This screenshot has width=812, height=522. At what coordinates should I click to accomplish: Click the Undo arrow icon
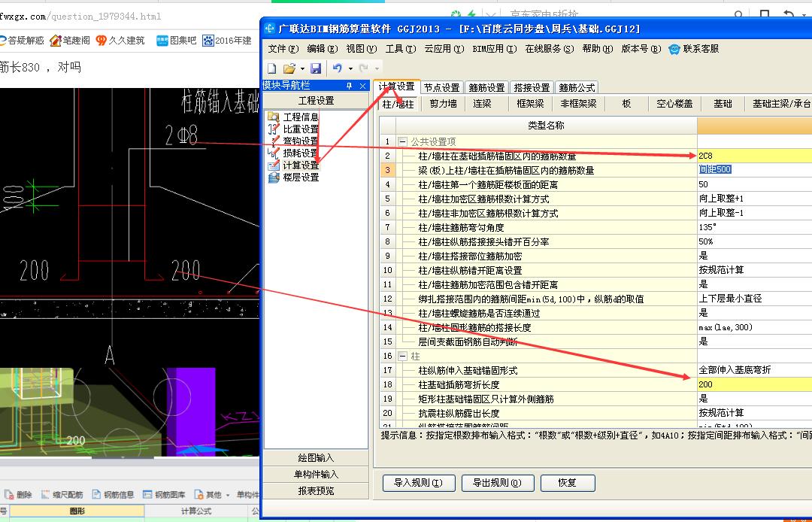pyautogui.click(x=338, y=68)
